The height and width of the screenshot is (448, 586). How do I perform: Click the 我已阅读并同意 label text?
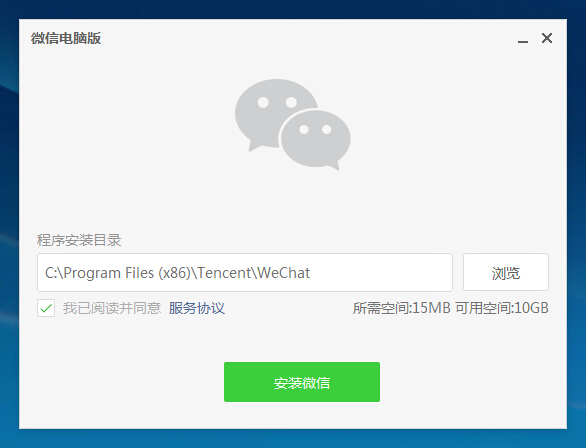coord(112,308)
